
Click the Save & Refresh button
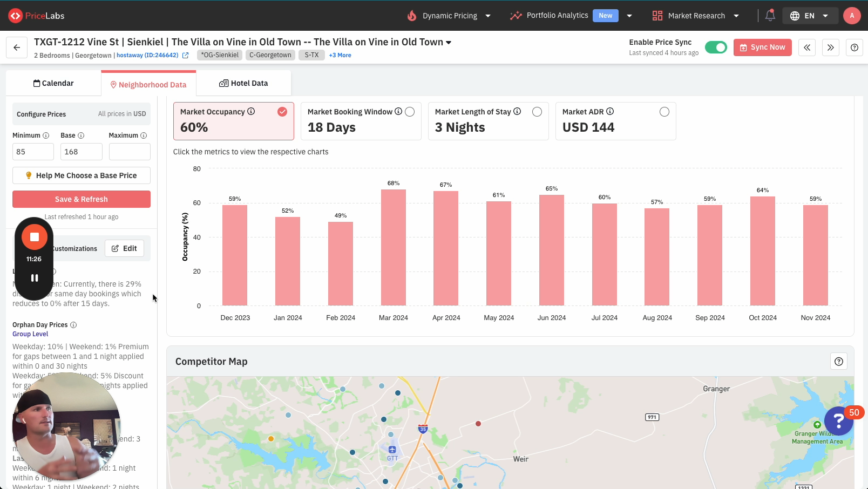coord(82,199)
